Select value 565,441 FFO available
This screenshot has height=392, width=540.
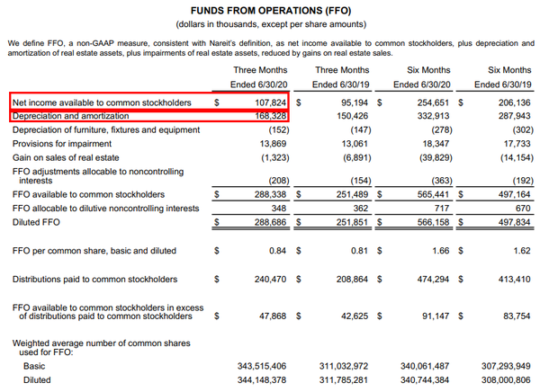click(x=433, y=194)
